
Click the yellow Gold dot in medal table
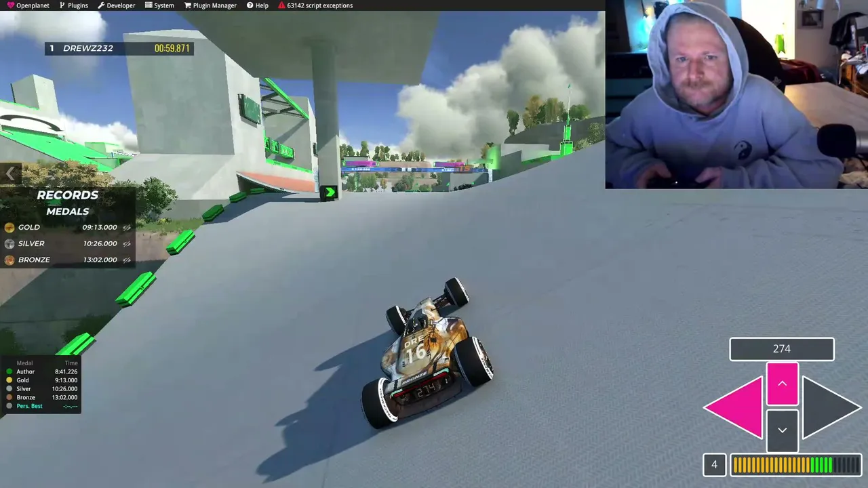click(x=9, y=380)
